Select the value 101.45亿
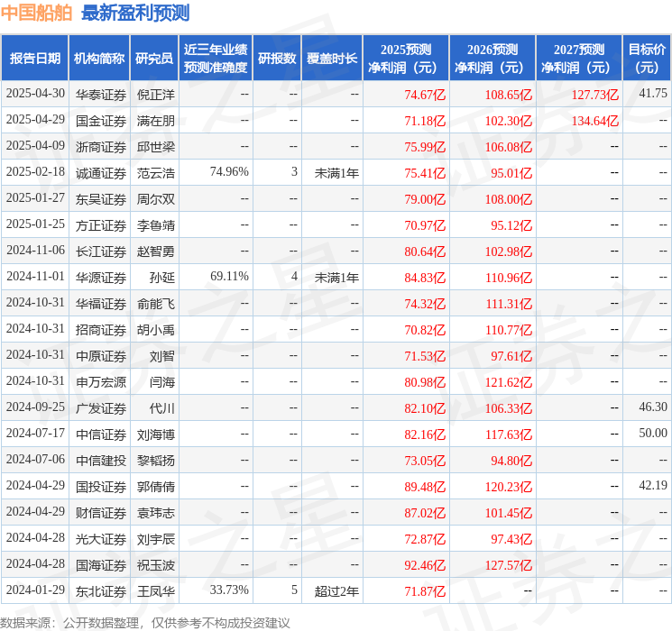Viewport: 672px width, 631px height. point(509,513)
